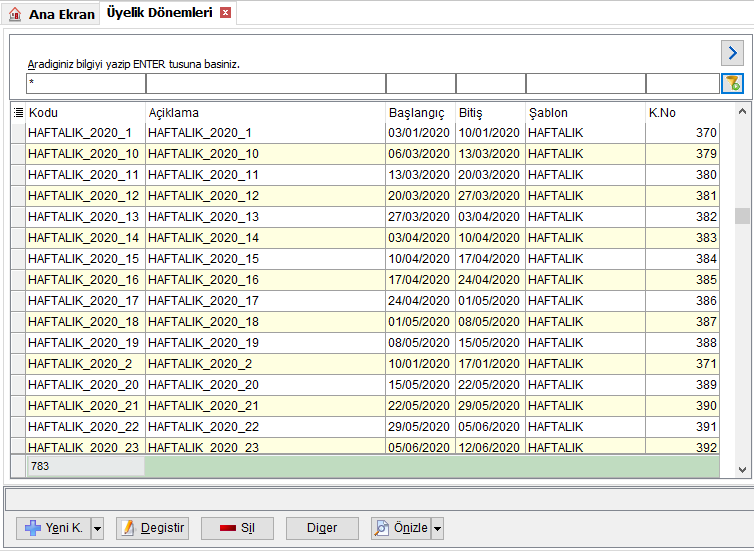Click K.No value 371
This screenshot has width=754, height=551.
pyautogui.click(x=682, y=363)
